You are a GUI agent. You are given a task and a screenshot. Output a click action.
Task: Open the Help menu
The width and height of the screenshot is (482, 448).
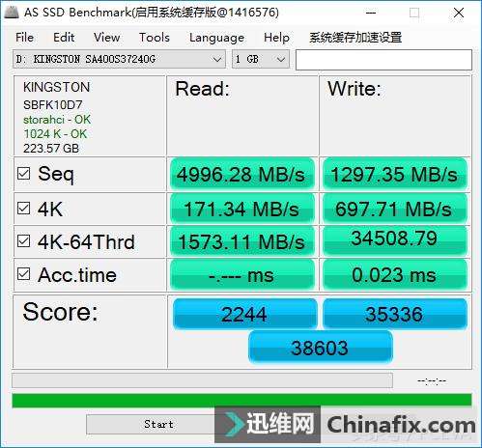pos(276,38)
